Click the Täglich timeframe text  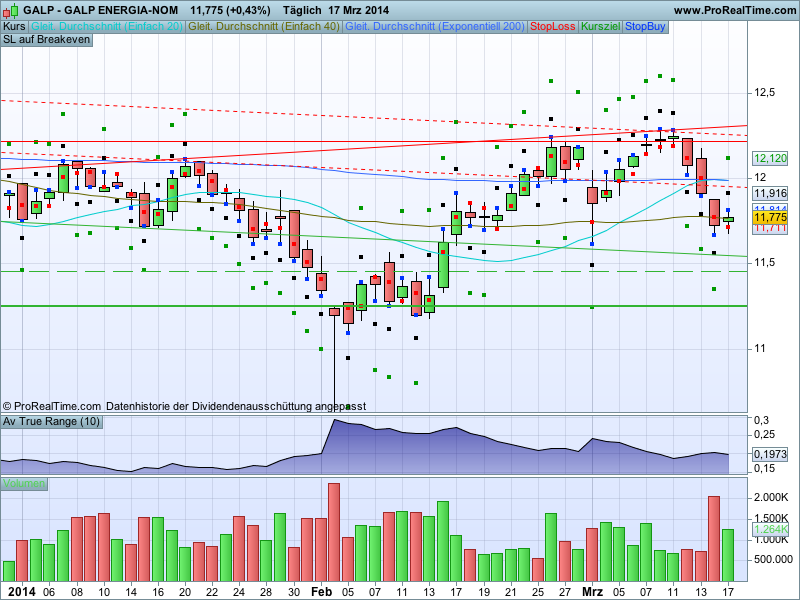302,10
